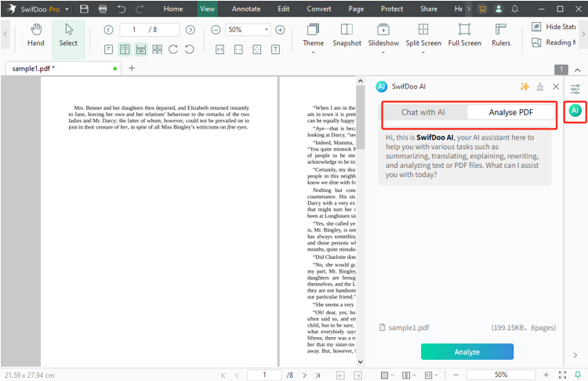Add a new tab with plus icon
The width and height of the screenshot is (588, 381).
(x=132, y=68)
